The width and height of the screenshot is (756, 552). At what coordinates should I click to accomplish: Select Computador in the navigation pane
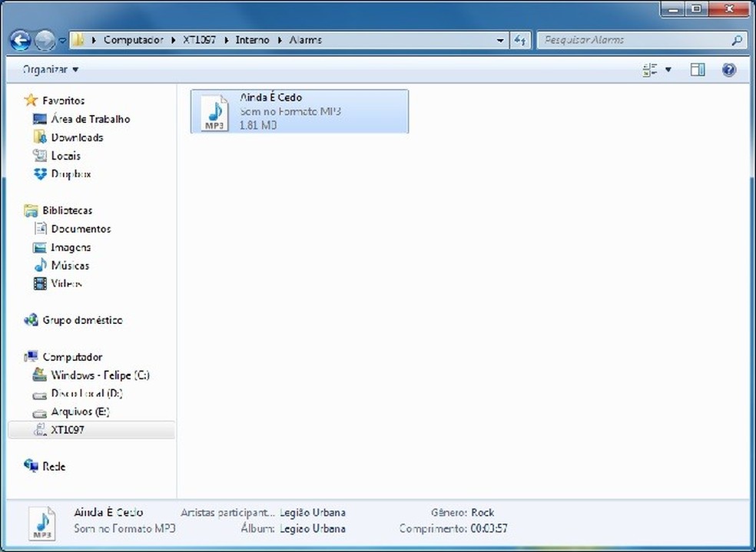click(x=72, y=357)
